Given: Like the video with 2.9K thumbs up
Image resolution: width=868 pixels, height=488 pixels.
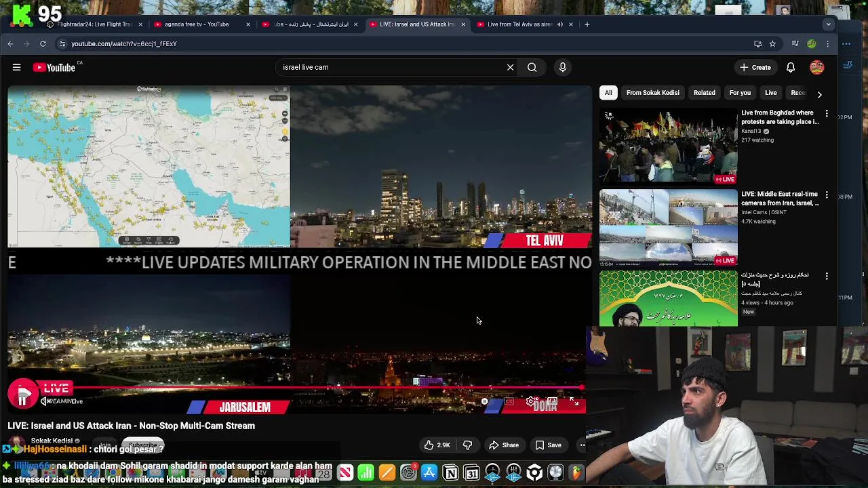Looking at the screenshot, I should pyautogui.click(x=437, y=445).
